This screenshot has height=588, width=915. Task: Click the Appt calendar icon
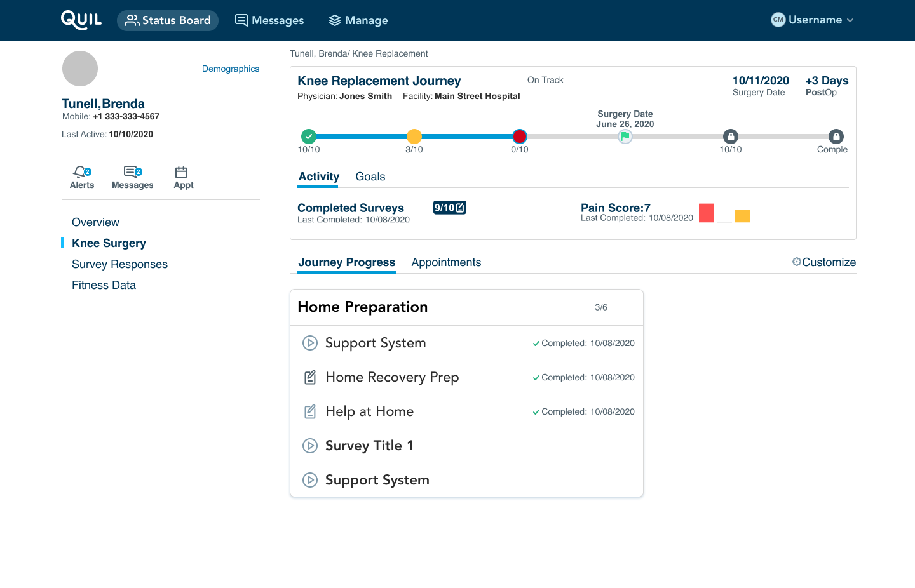click(x=182, y=172)
